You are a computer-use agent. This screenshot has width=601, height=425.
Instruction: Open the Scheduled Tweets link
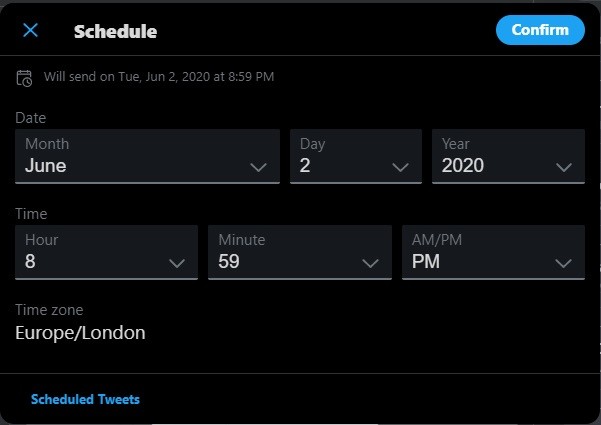(x=85, y=399)
